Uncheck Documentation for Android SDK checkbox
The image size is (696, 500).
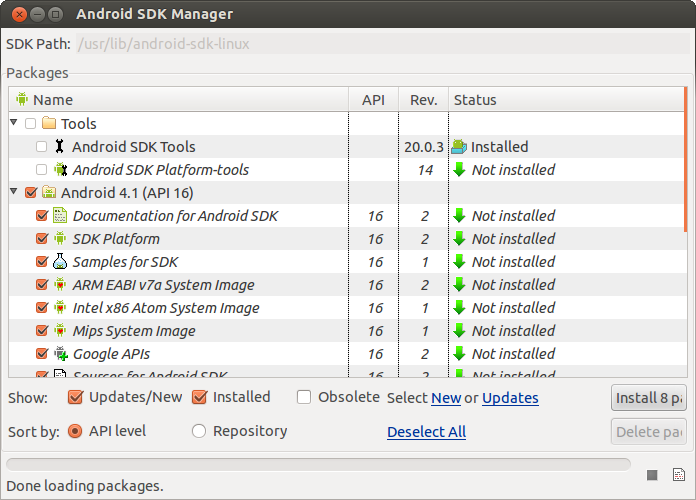click(42, 215)
